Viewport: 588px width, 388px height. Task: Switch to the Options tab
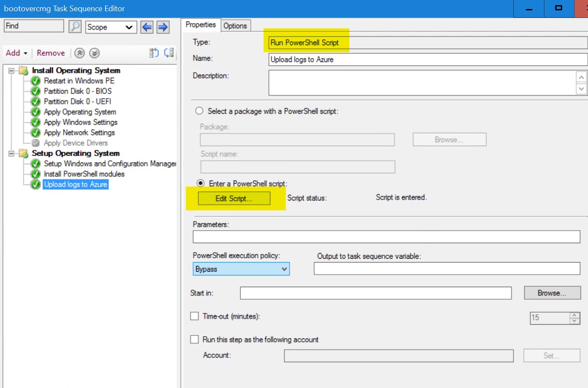235,26
